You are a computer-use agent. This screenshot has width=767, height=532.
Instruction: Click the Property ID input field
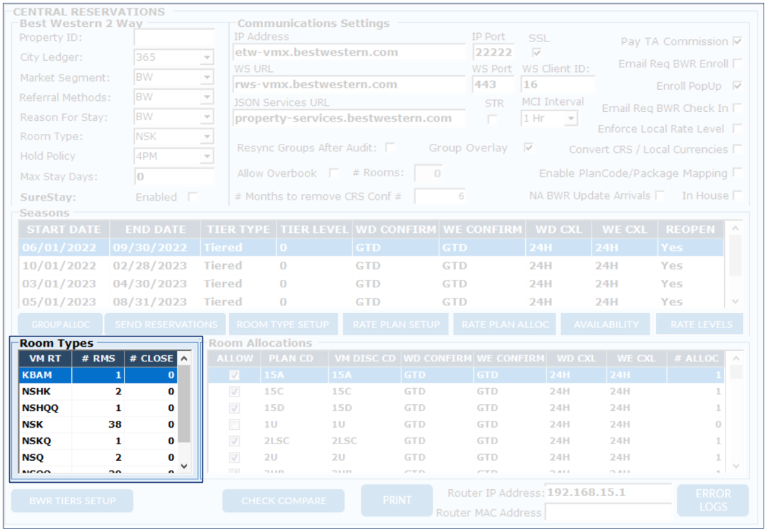[173, 38]
